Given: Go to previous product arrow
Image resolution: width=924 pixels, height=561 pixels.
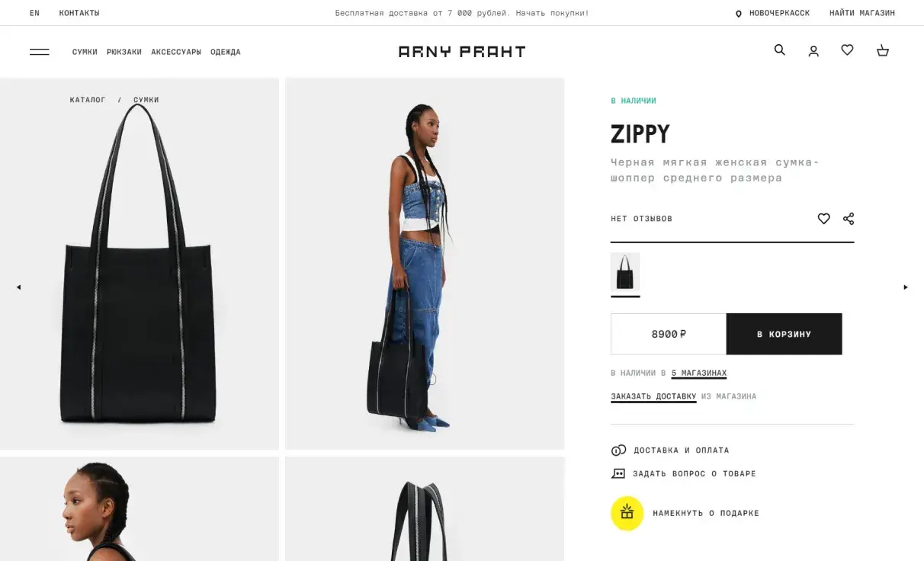Looking at the screenshot, I should (x=18, y=287).
